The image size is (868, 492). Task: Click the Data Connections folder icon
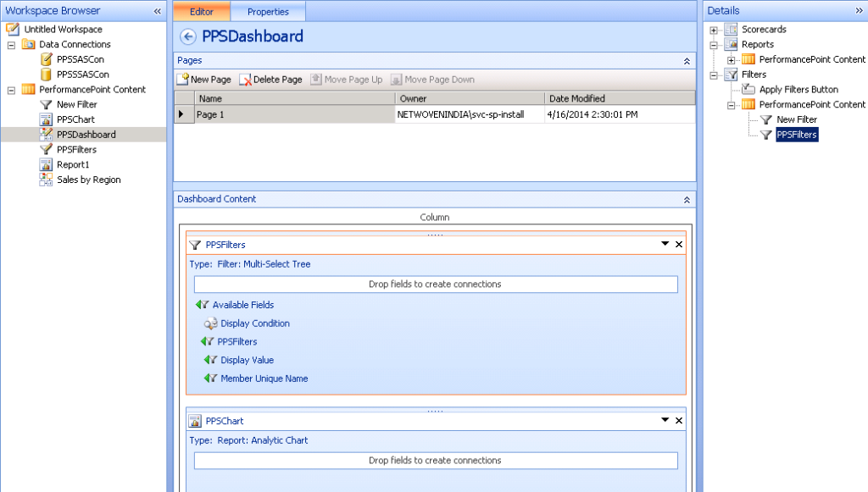28,44
